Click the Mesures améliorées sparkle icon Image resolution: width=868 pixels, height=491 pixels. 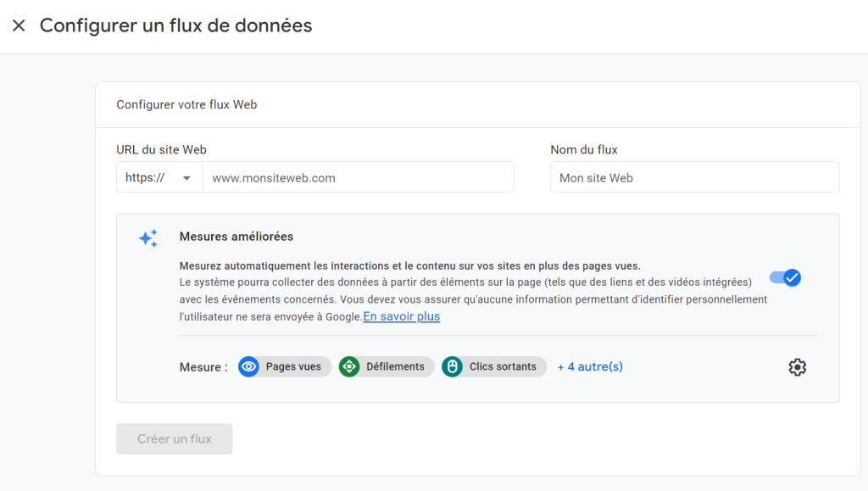(x=148, y=238)
